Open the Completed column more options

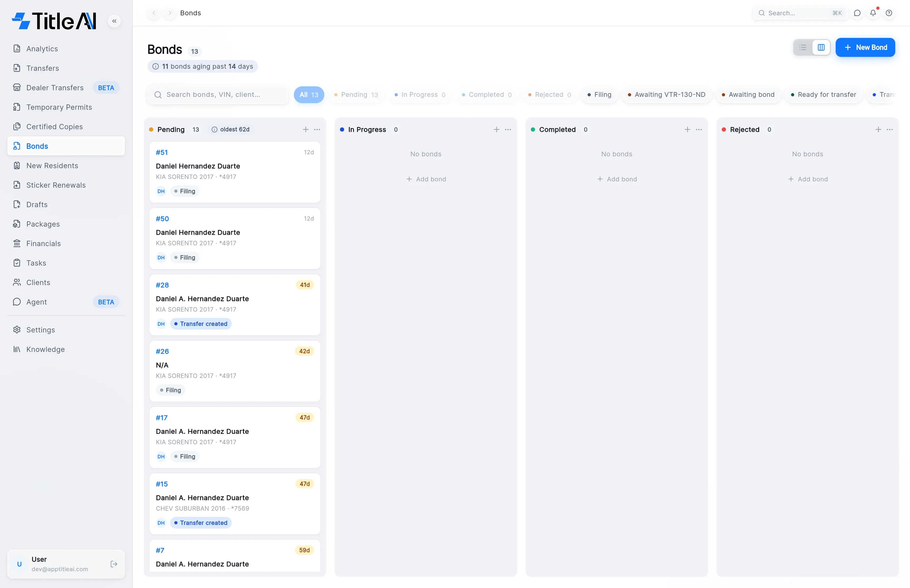click(x=699, y=129)
